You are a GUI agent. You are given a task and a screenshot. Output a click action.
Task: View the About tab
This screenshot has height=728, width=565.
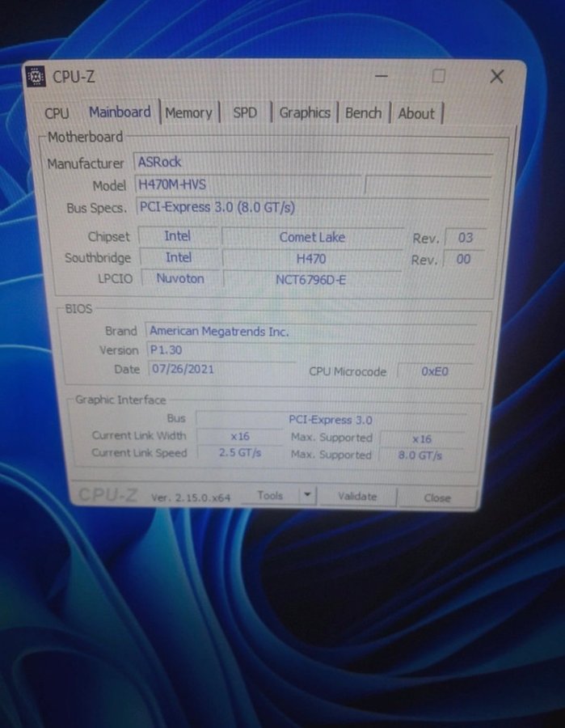point(416,114)
